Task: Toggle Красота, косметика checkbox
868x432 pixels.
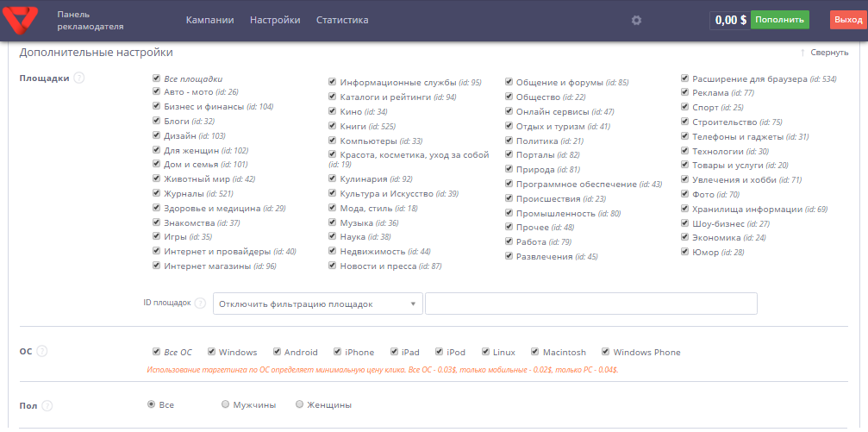Action: point(332,154)
